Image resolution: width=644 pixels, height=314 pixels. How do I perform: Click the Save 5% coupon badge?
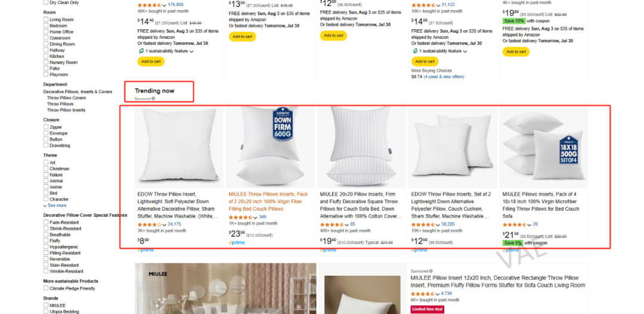pyautogui.click(x=513, y=243)
